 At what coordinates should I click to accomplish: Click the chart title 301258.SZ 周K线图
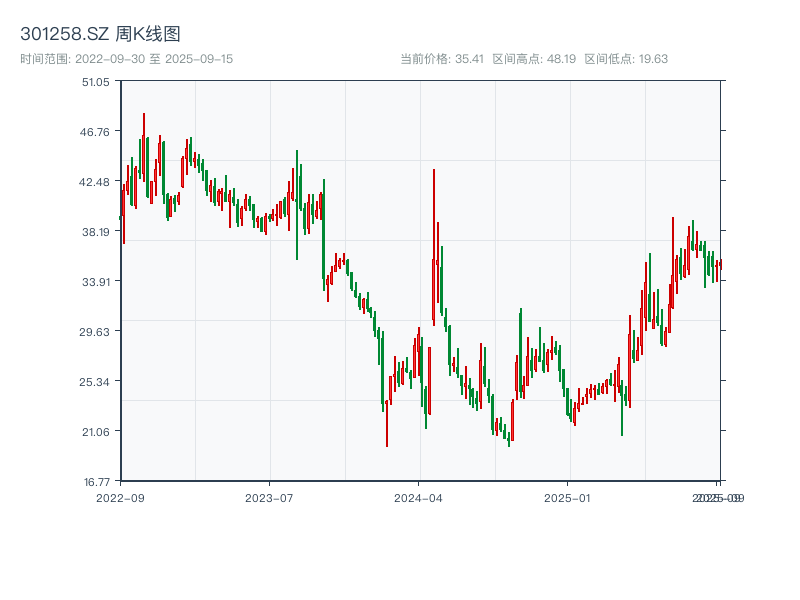click(100, 34)
